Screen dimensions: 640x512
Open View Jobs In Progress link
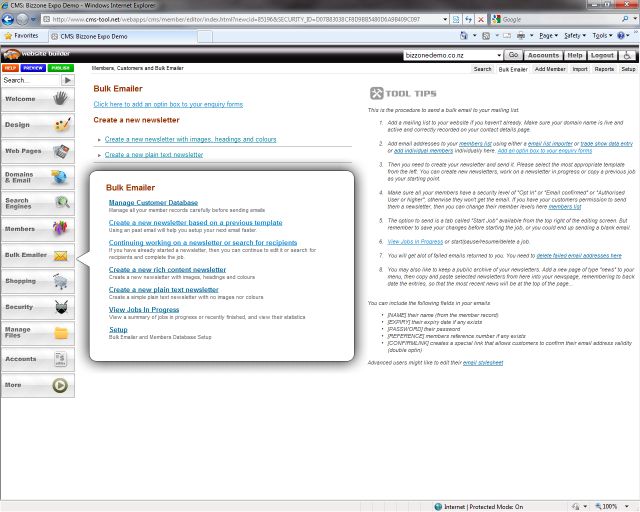click(144, 310)
